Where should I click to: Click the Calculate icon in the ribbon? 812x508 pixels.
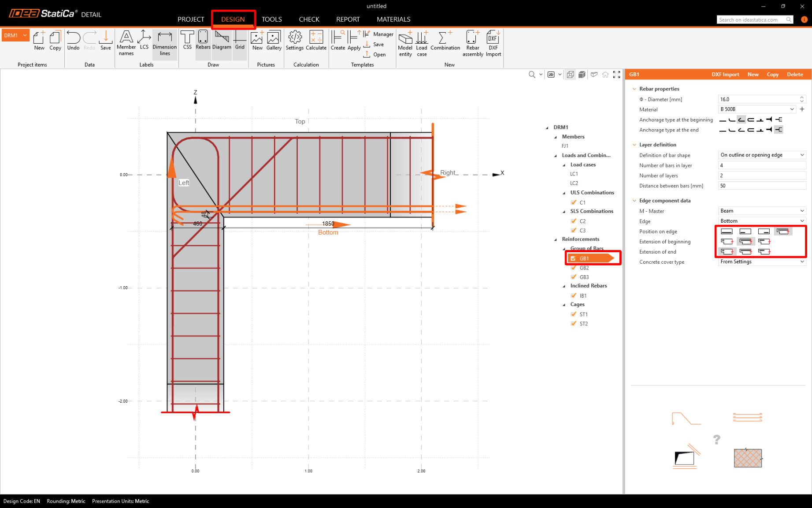[x=316, y=40]
